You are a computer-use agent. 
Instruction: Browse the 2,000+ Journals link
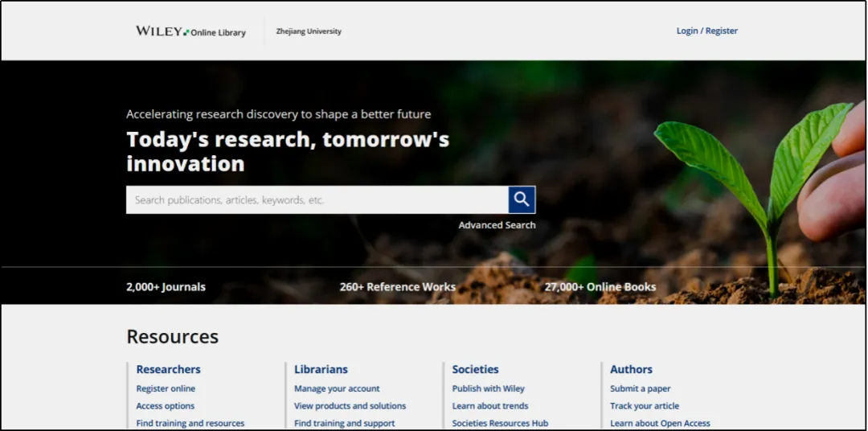tap(166, 287)
